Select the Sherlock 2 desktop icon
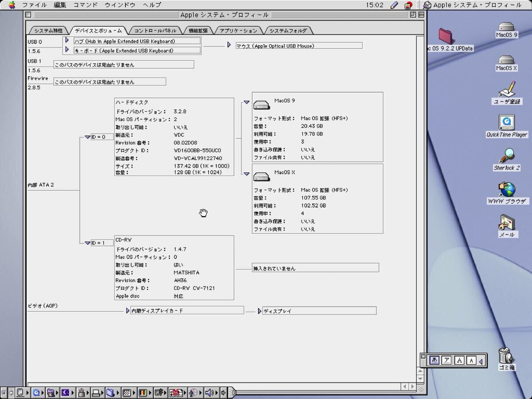This screenshot has height=399, width=532. (507, 156)
